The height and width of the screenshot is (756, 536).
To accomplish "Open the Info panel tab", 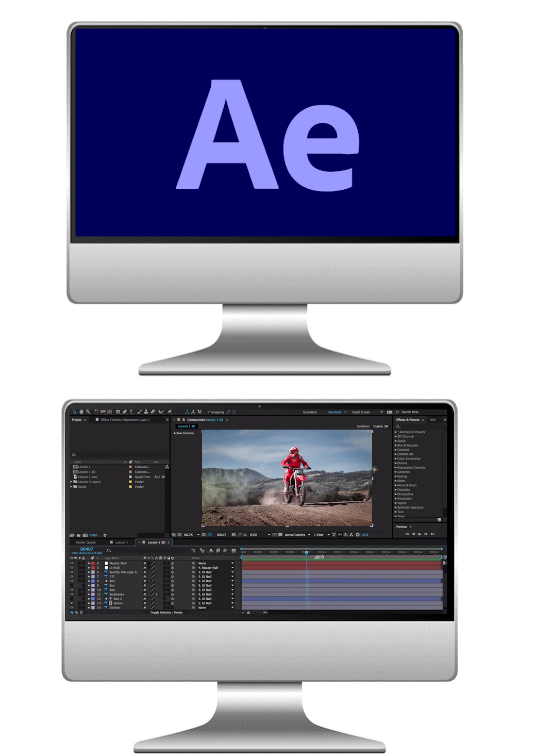I will [433, 420].
